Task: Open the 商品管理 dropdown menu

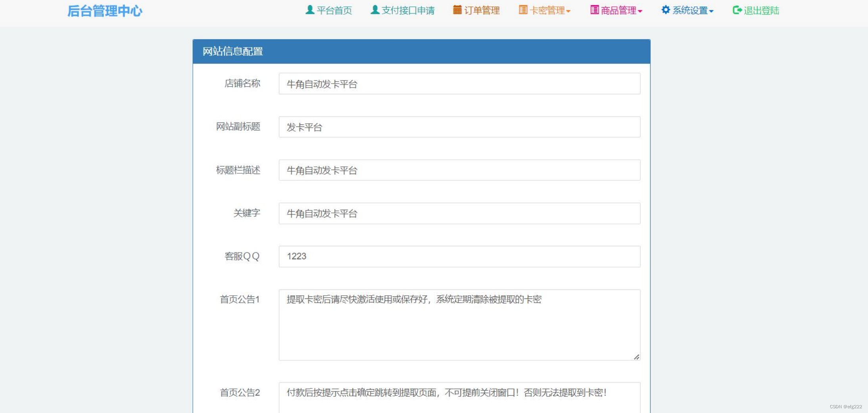Action: pos(619,10)
